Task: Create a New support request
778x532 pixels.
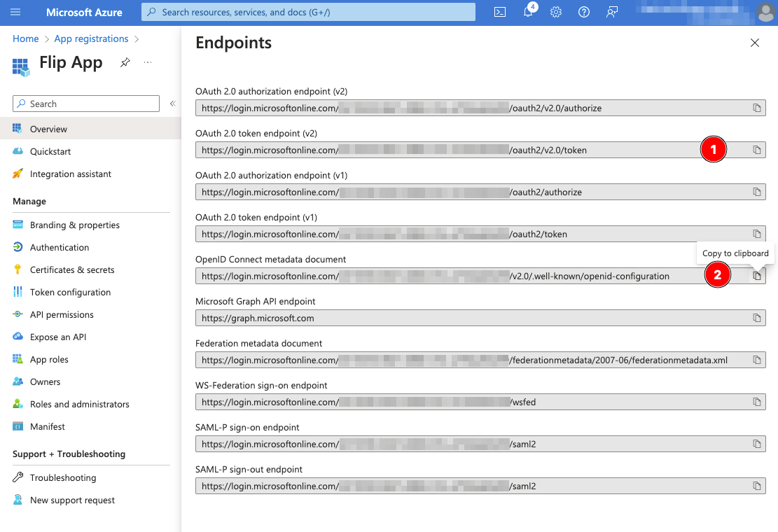Action: point(72,500)
